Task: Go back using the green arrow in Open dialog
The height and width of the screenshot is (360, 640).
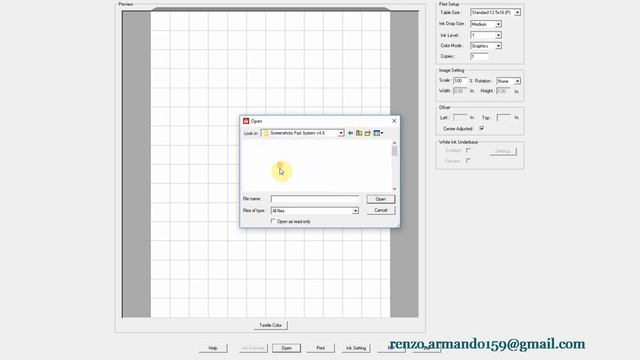Action: point(350,133)
